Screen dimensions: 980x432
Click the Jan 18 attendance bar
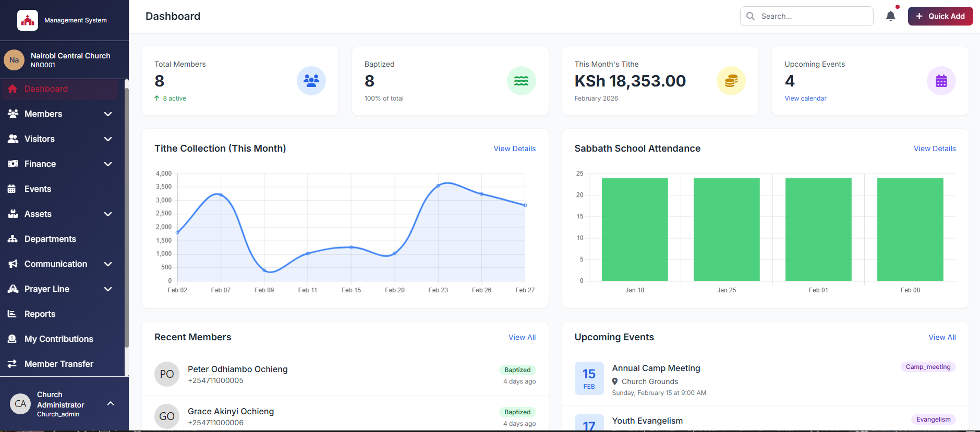tap(635, 229)
